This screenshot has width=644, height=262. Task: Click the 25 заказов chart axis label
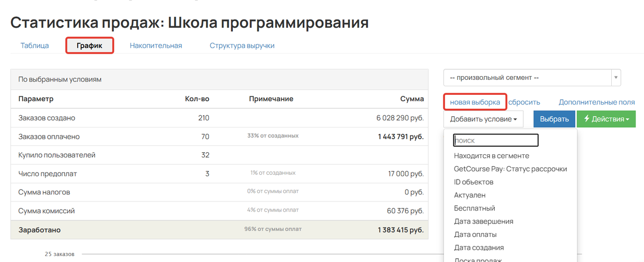60,253
